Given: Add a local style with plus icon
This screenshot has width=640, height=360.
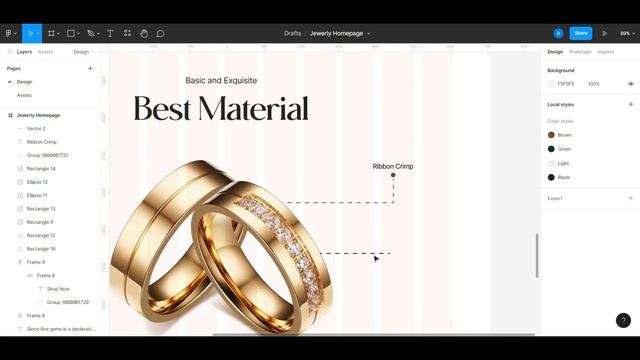Looking at the screenshot, I should [631, 104].
